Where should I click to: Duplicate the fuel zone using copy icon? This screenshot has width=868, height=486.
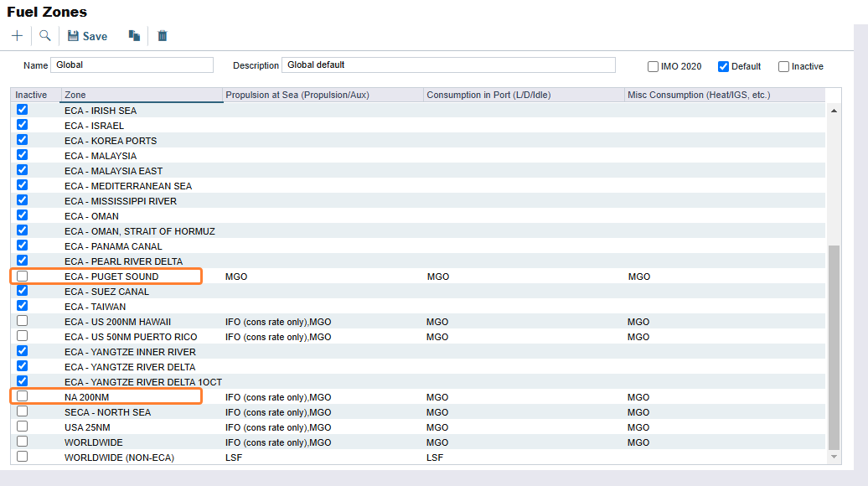coord(135,36)
